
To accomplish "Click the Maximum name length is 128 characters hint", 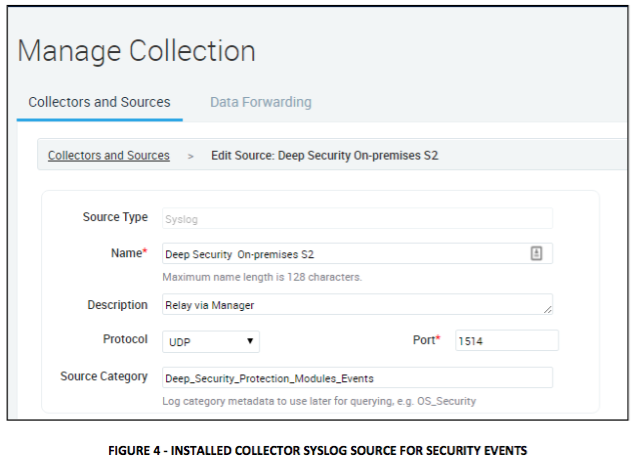I will (262, 277).
